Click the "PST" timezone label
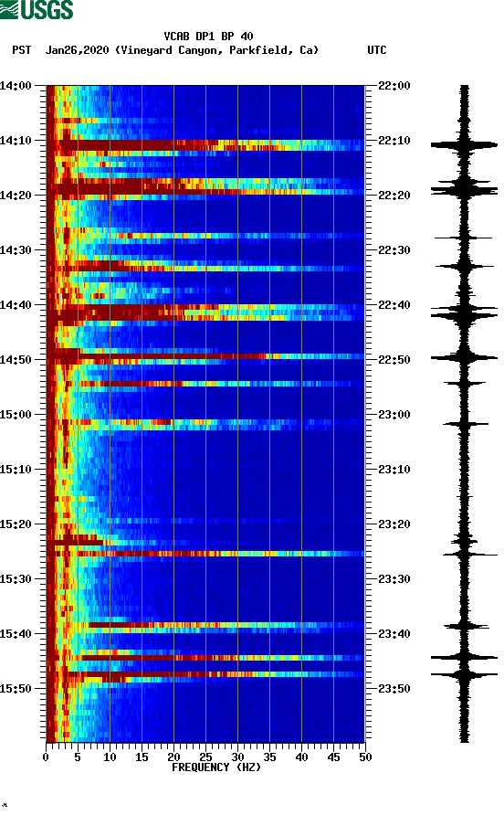 tap(22, 50)
